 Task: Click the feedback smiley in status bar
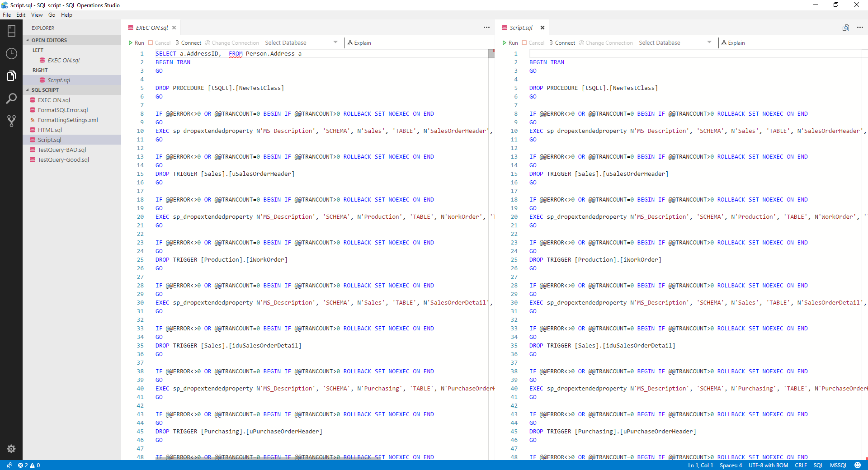pos(858,465)
